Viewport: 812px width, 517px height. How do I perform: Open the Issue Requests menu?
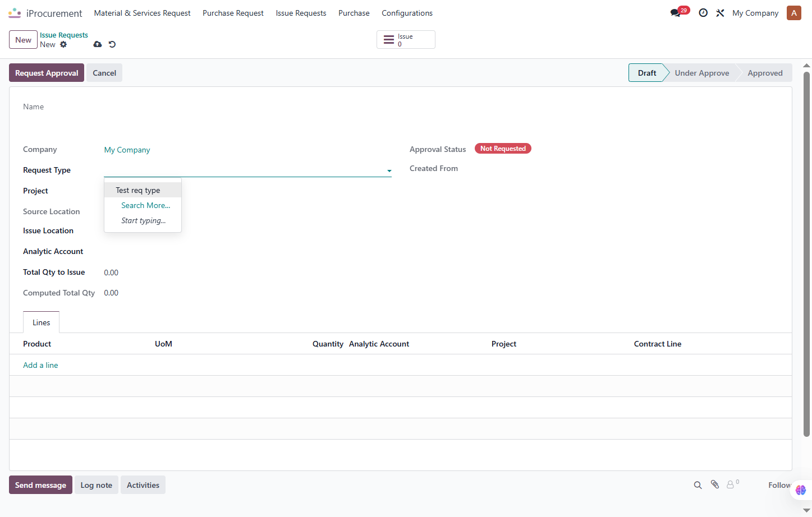pyautogui.click(x=301, y=13)
